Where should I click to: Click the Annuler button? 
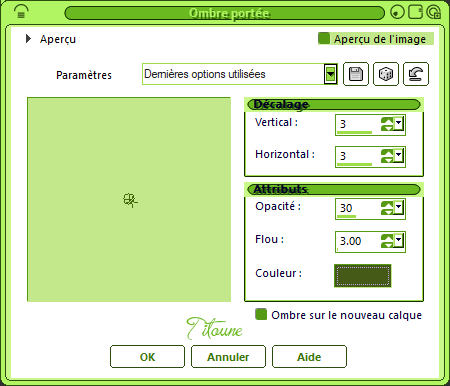point(228,357)
